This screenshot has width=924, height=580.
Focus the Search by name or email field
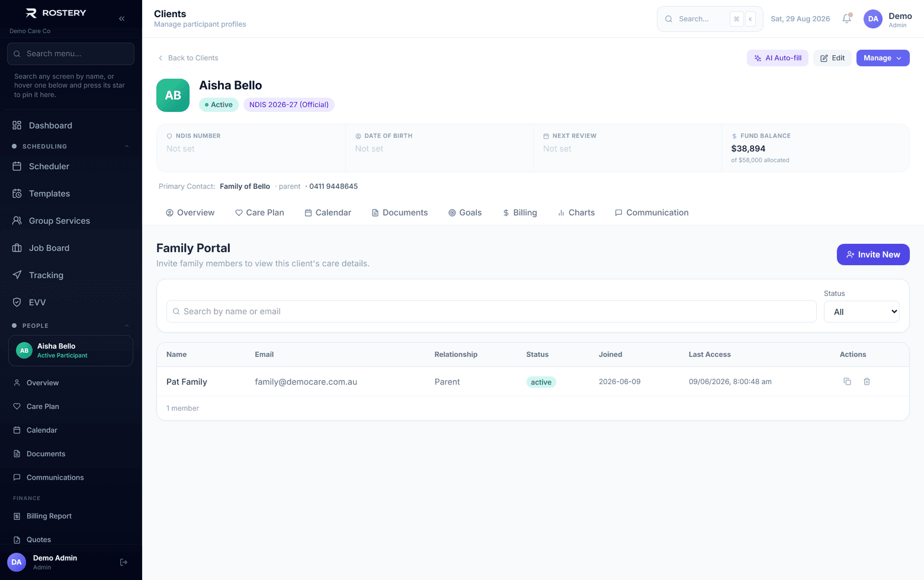point(491,311)
